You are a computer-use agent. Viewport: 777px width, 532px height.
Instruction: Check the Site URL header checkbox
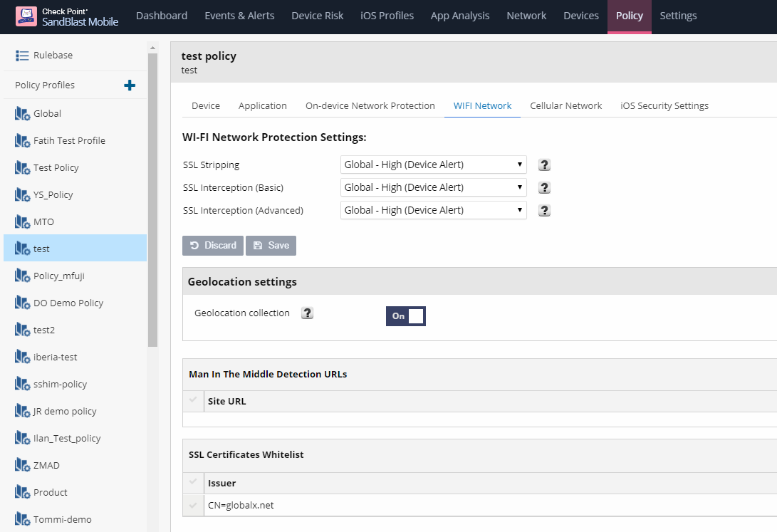(193, 401)
